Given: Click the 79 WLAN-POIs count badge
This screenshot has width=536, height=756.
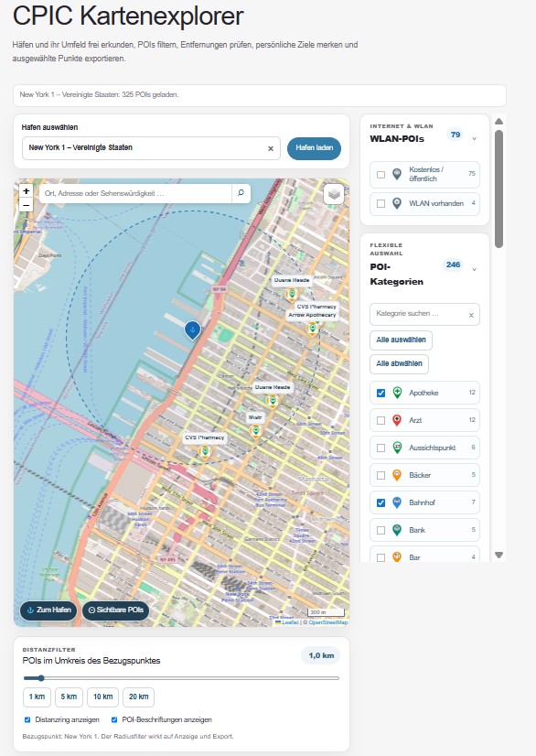Looking at the screenshot, I should [456, 135].
